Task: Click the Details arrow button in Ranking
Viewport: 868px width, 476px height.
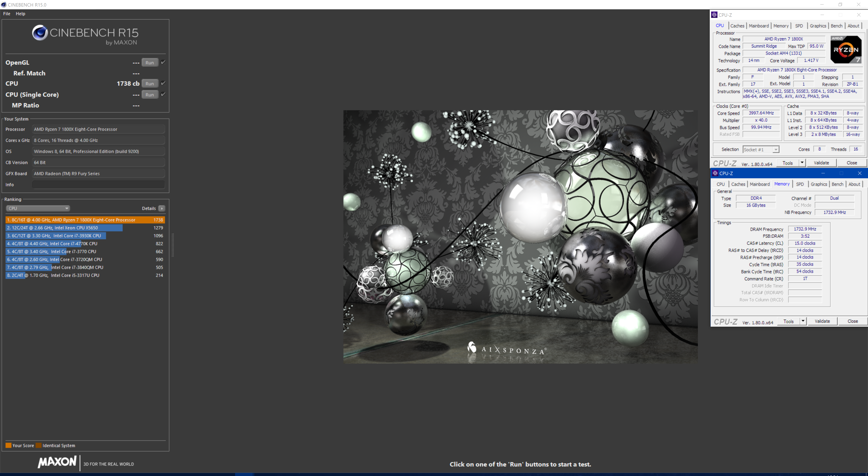Action: [x=162, y=208]
